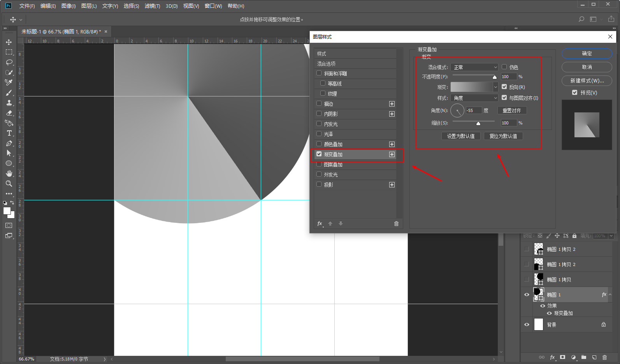620x364 pixels.
Task: Hide the 背景 layer visibility
Action: [527, 325]
